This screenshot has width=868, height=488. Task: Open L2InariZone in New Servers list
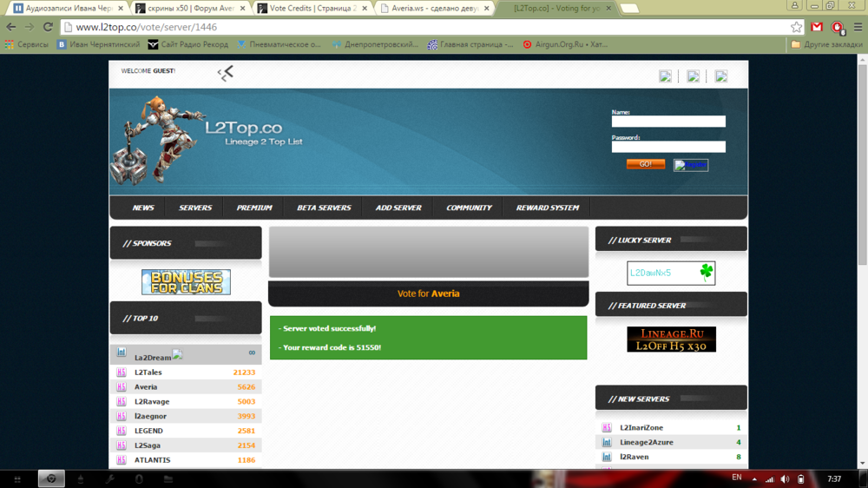tap(641, 428)
